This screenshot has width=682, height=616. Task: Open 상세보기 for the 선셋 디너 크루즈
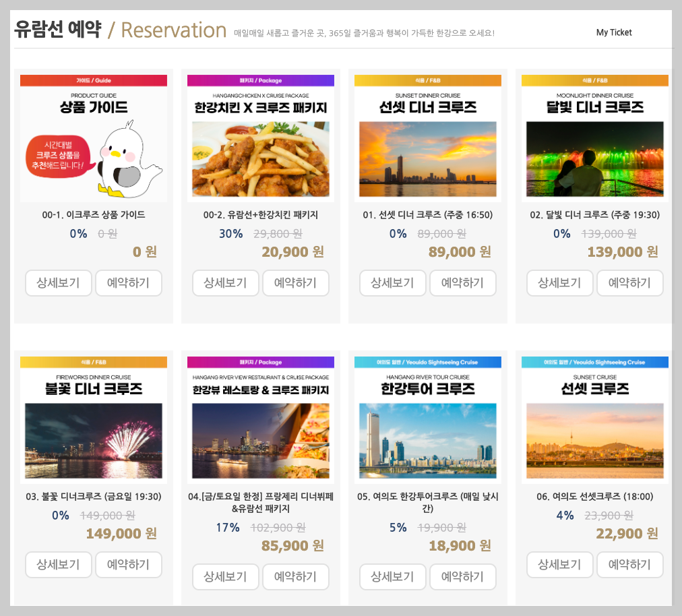(x=393, y=283)
